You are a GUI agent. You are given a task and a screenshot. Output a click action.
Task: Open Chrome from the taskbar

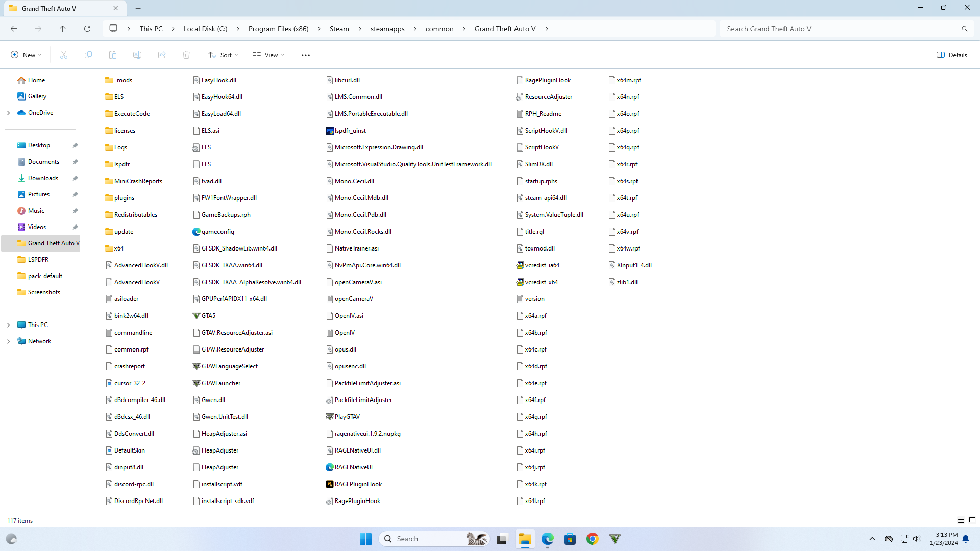(592, 539)
